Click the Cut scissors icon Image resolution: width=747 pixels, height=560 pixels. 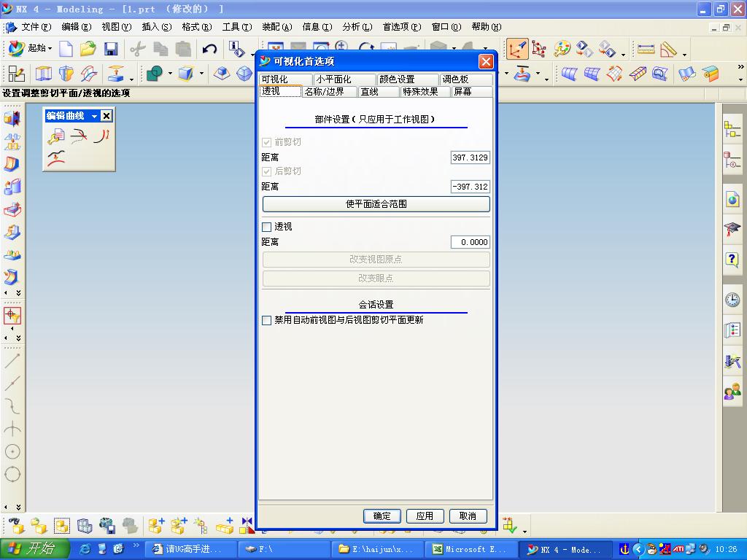tap(138, 49)
